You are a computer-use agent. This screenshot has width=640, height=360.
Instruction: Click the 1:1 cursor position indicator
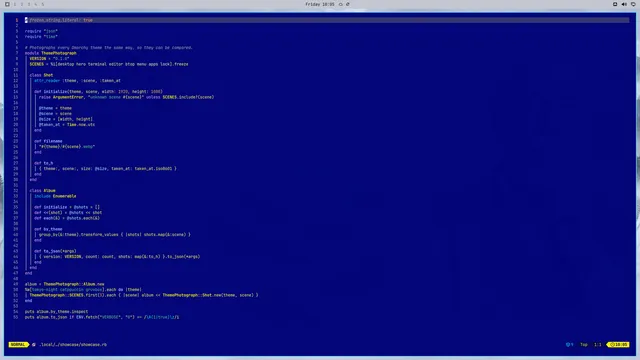pos(598,344)
